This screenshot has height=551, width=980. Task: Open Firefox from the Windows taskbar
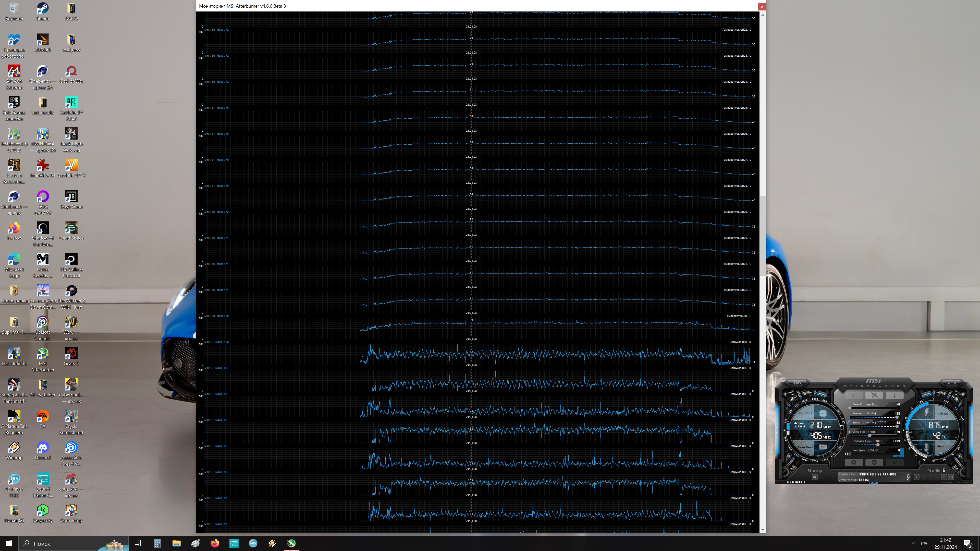pyautogui.click(x=215, y=543)
